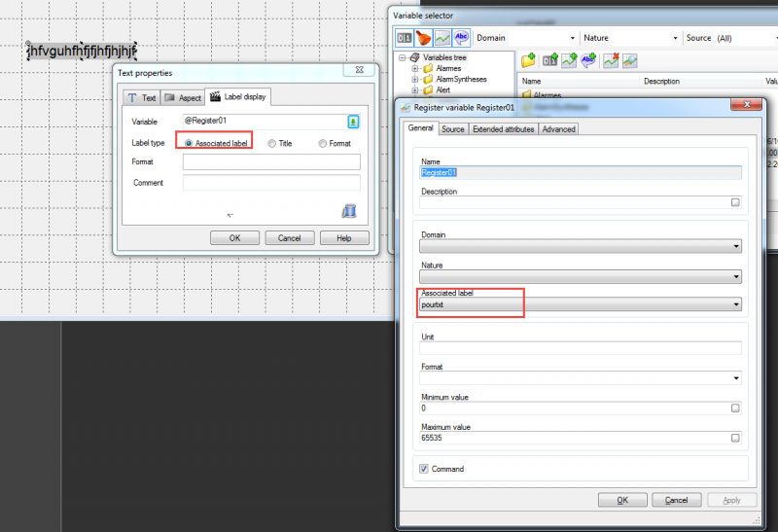This screenshot has height=532, width=778.
Task: Click the new folder icon
Action: point(528,60)
